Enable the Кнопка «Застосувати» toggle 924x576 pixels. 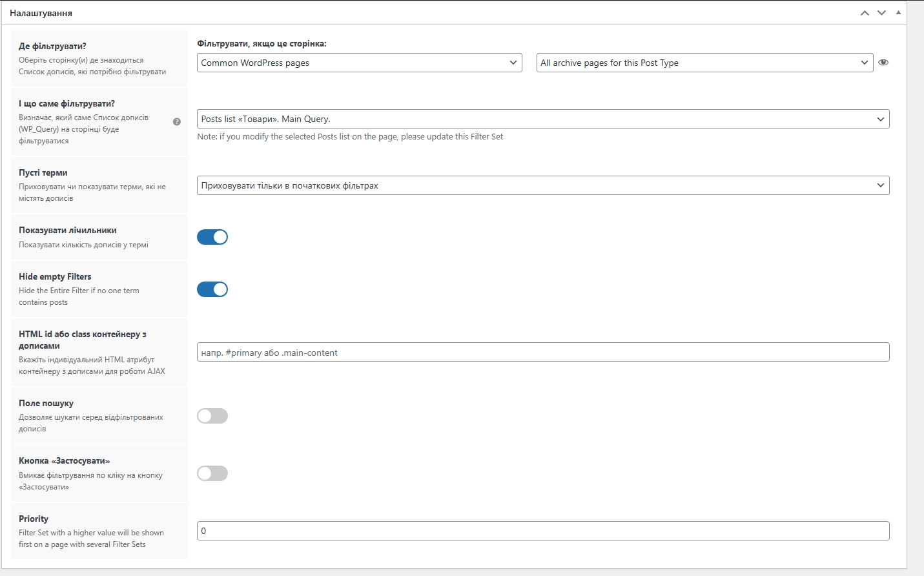point(212,473)
